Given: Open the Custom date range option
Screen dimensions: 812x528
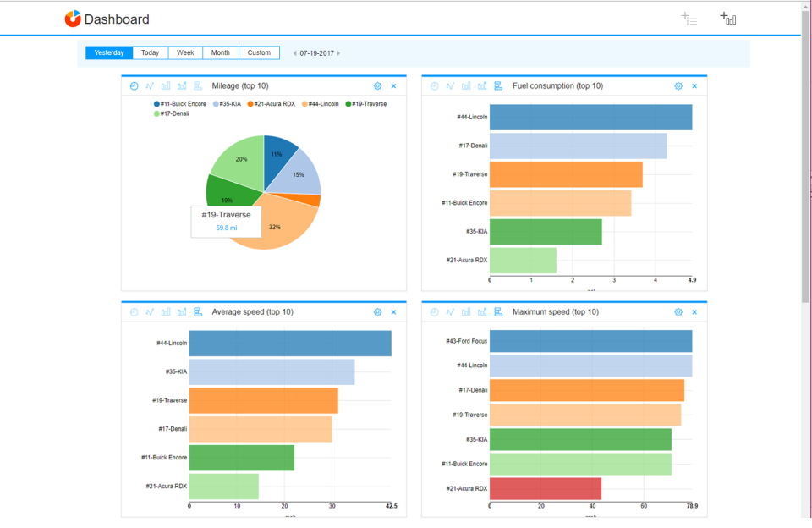Looking at the screenshot, I should point(259,52).
